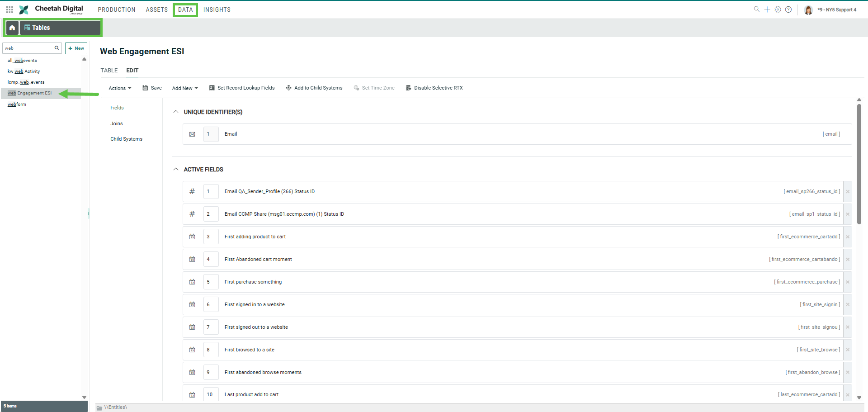Click the fields list vertical scrollbar
The height and width of the screenshot is (412, 868).
[x=859, y=164]
